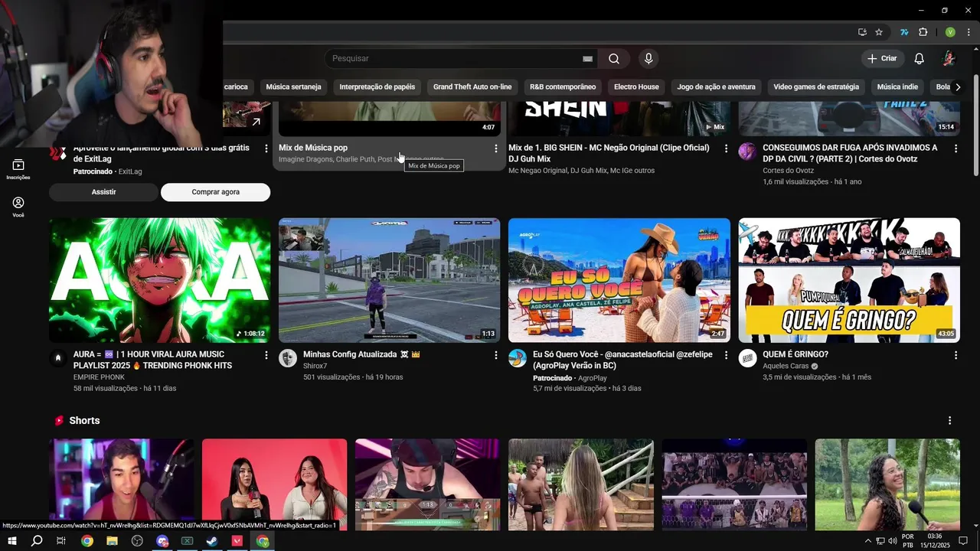Open options menu for Mix de Música pop
Image resolution: width=980 pixels, height=551 pixels.
[x=496, y=148]
